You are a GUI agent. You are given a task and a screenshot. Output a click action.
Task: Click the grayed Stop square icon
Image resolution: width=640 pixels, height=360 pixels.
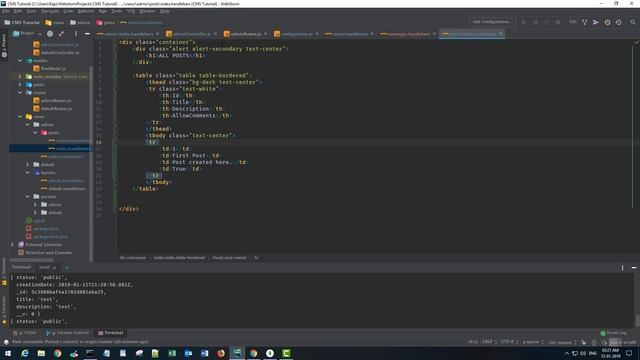(x=558, y=22)
